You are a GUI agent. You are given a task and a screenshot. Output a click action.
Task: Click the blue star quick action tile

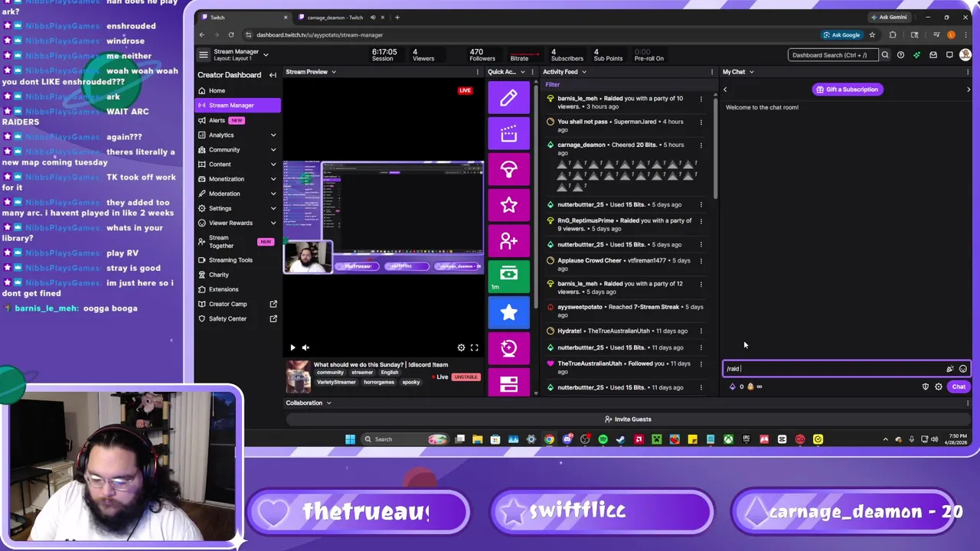pos(508,312)
